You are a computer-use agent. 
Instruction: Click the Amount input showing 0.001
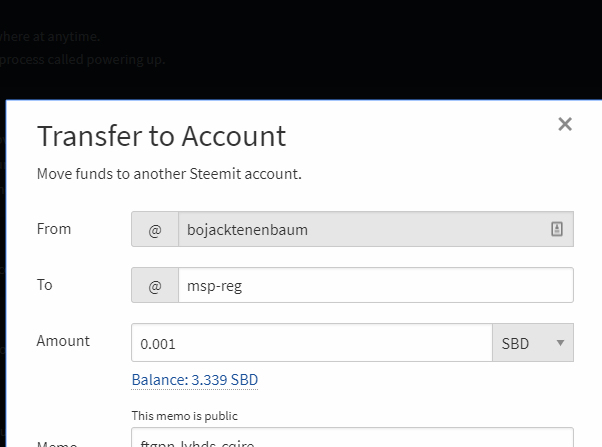(312, 343)
